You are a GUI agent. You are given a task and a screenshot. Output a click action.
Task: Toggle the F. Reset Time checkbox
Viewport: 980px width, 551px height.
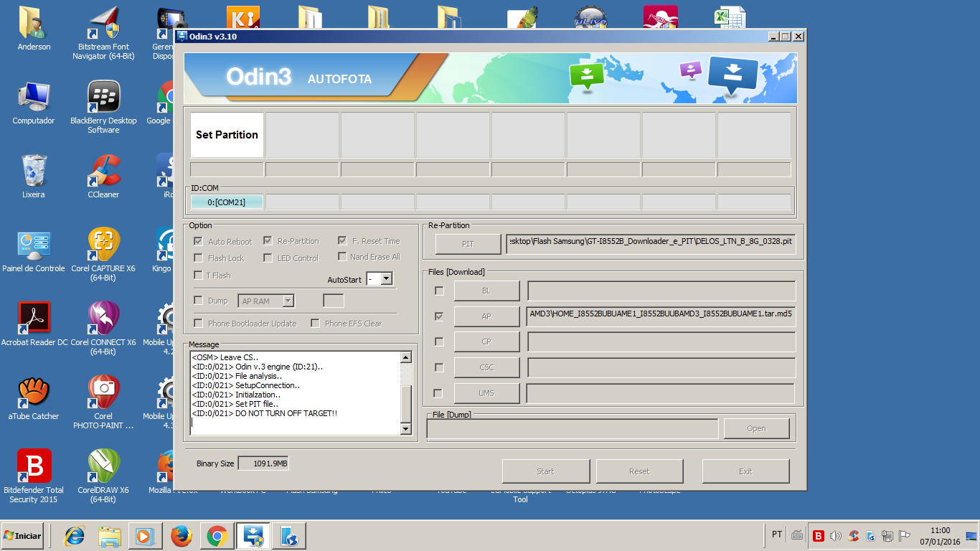(x=342, y=241)
